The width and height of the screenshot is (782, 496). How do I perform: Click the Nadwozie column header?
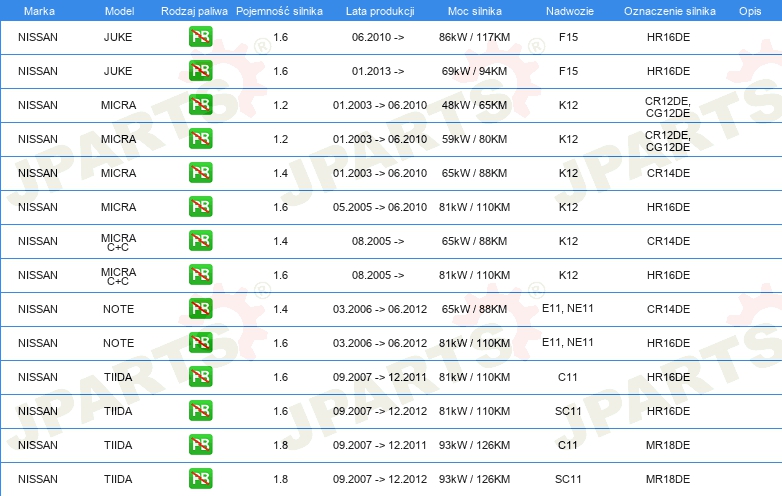tap(568, 10)
